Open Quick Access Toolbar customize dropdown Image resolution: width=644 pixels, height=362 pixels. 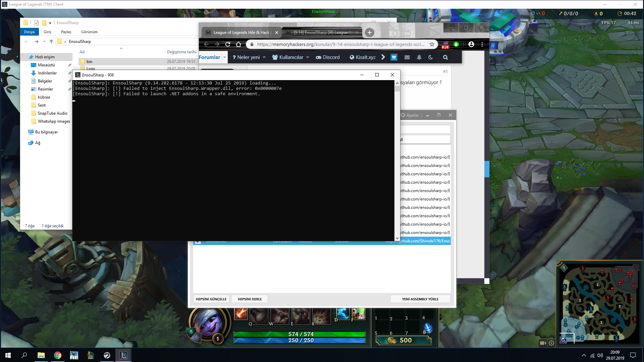50,23
